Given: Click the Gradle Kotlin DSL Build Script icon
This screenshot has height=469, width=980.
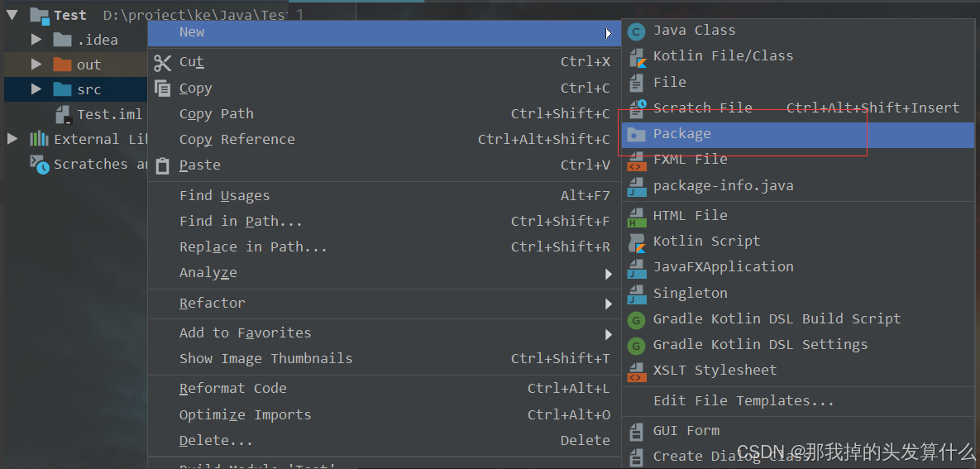Looking at the screenshot, I should point(636,320).
